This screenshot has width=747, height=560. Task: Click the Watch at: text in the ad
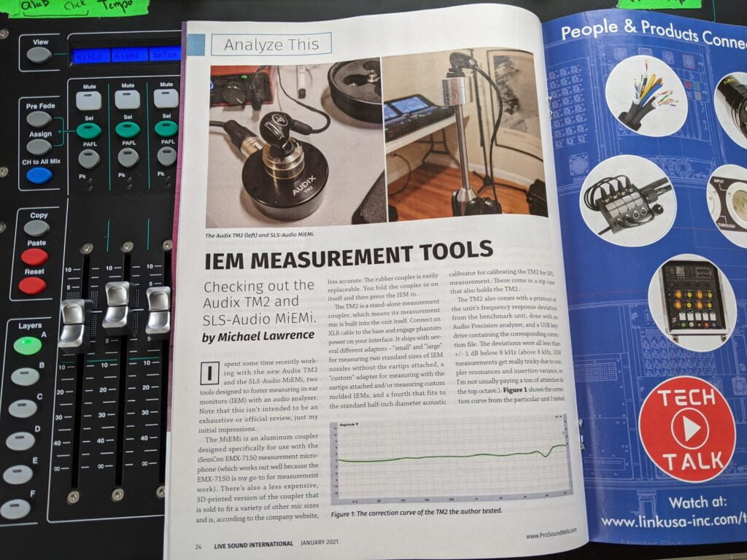pyautogui.click(x=697, y=503)
